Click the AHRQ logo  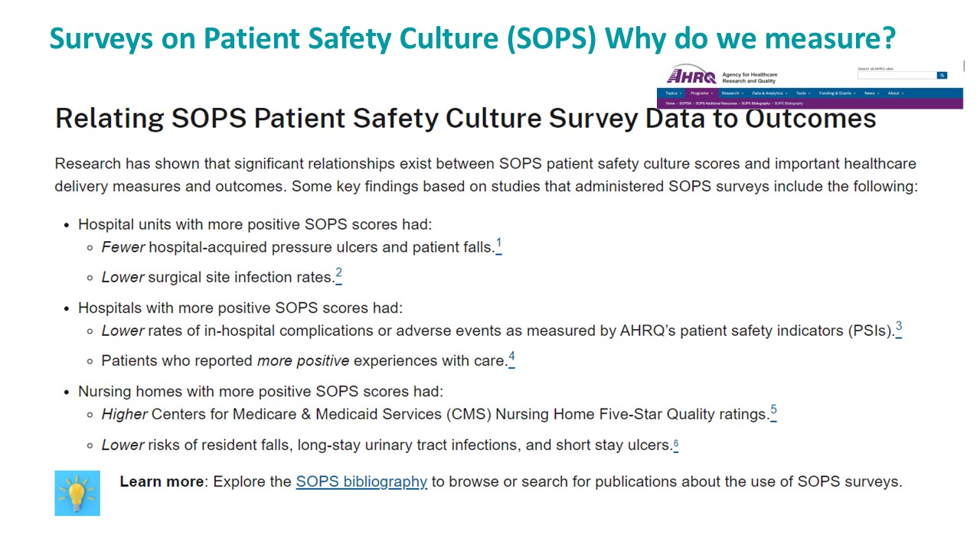[691, 74]
